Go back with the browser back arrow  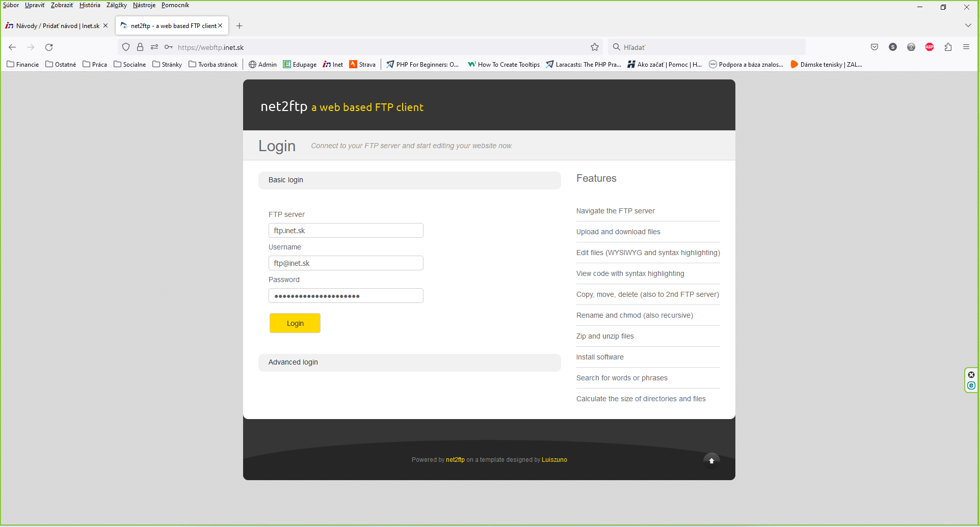pos(12,47)
